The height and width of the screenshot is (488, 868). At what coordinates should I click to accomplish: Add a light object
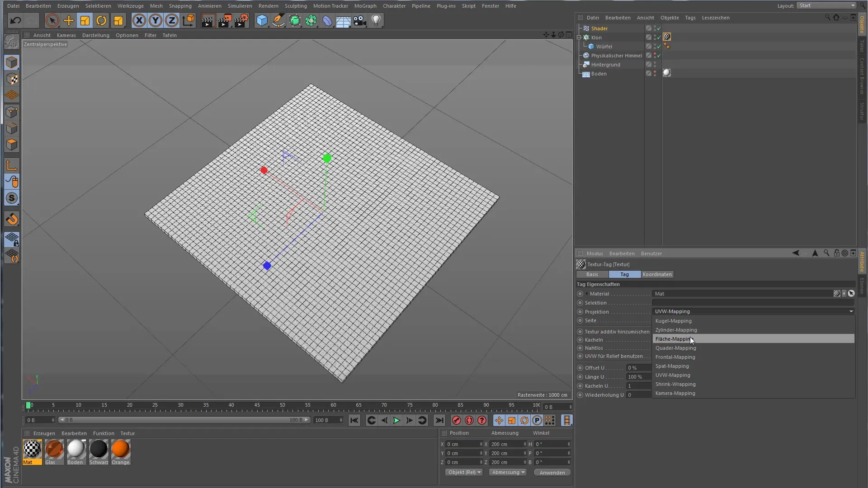pyautogui.click(x=376, y=20)
